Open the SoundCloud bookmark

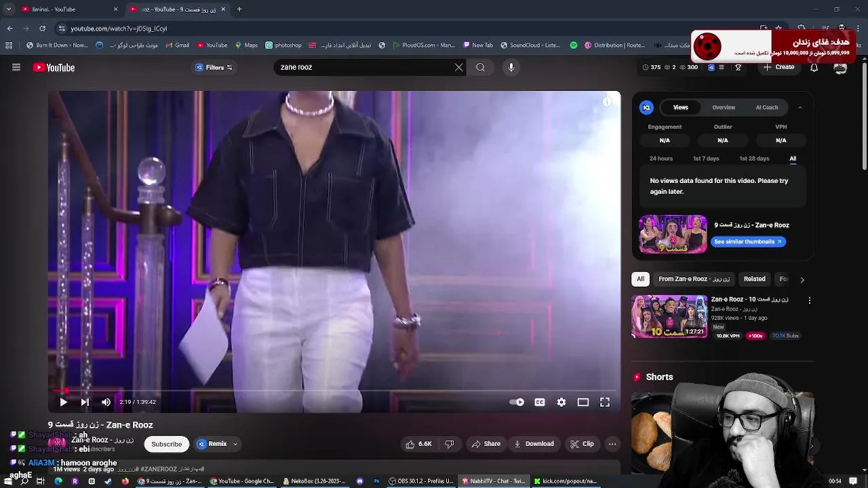click(x=530, y=45)
